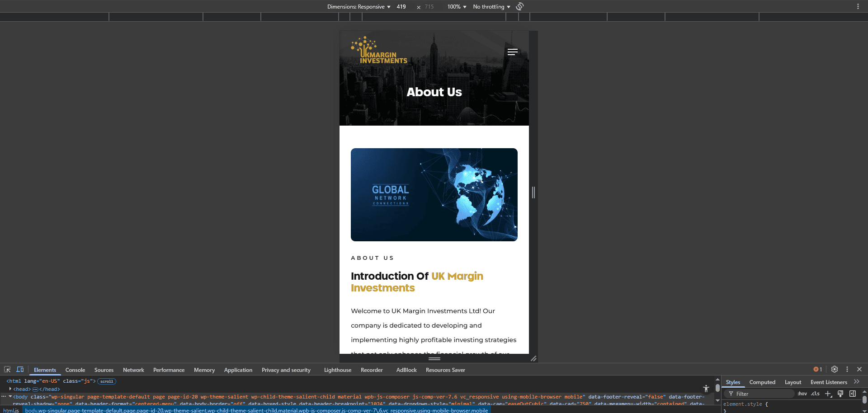Click the About Us page heading

point(434,92)
